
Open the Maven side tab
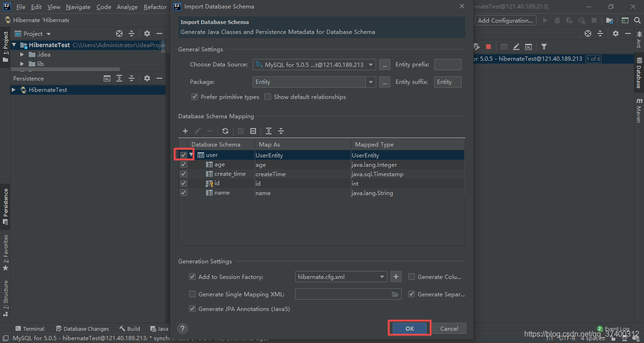coord(639,110)
